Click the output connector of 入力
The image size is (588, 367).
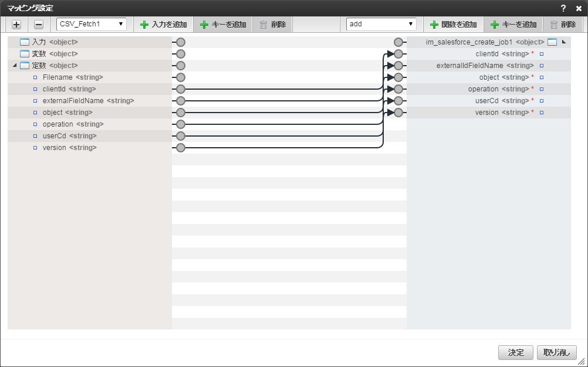pyautogui.click(x=181, y=42)
